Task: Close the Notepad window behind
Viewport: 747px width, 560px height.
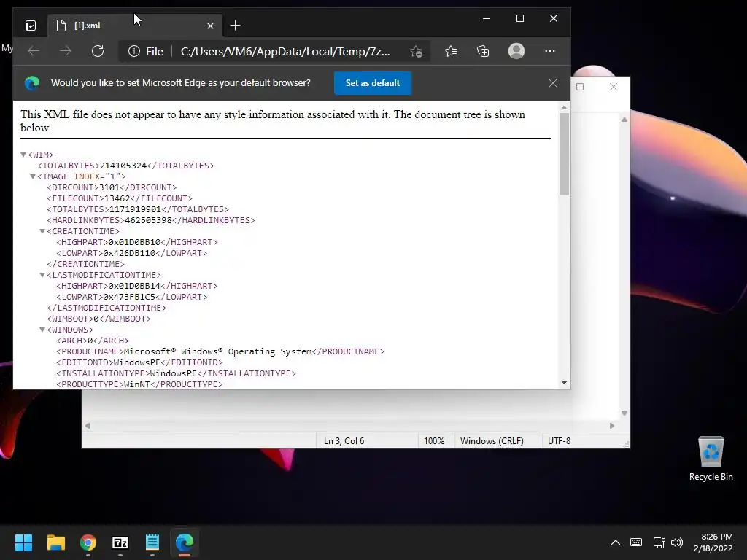Action: pyautogui.click(x=614, y=87)
